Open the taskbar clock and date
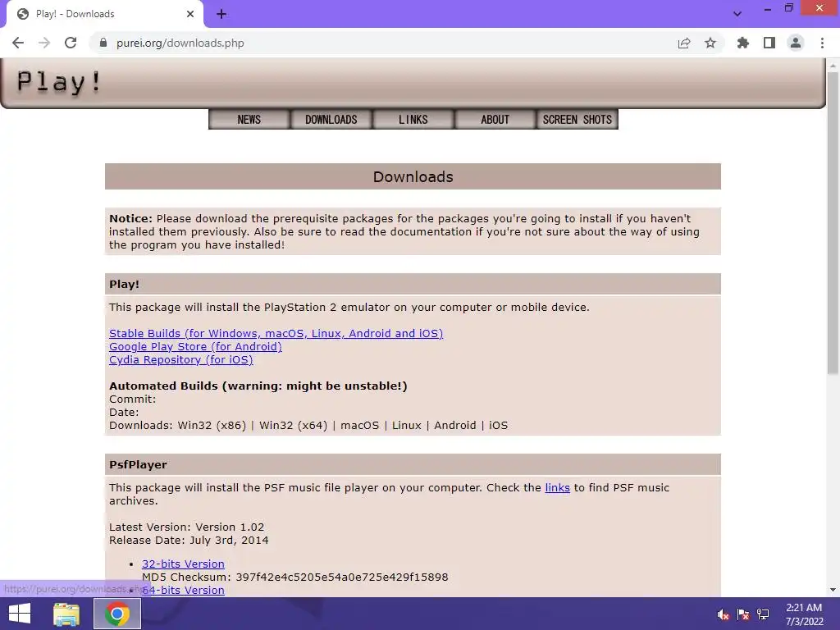Viewport: 840px width, 630px height. (x=804, y=614)
